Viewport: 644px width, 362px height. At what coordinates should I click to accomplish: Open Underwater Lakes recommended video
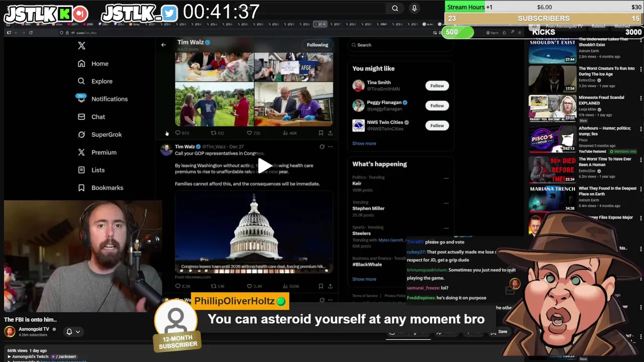[x=552, y=51]
